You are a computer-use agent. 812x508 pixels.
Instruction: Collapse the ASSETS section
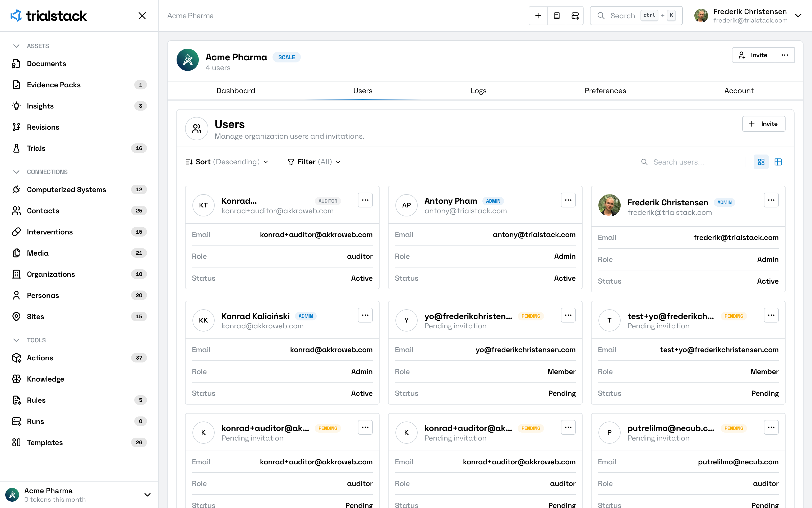16,46
